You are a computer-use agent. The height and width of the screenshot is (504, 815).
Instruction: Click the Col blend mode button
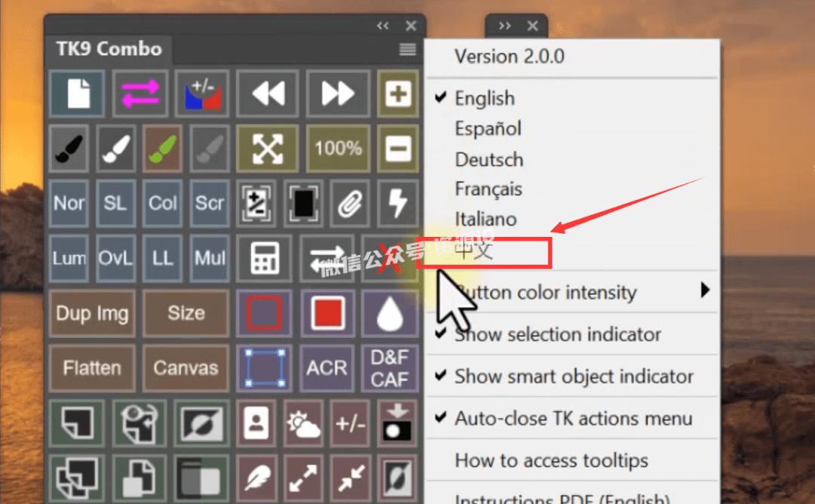click(x=163, y=203)
